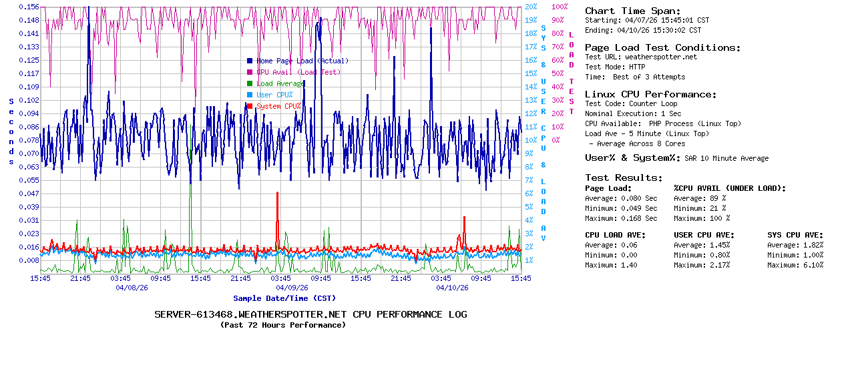Click the 100% label on Load Test axis
868x367 pixels.
[x=560, y=7]
